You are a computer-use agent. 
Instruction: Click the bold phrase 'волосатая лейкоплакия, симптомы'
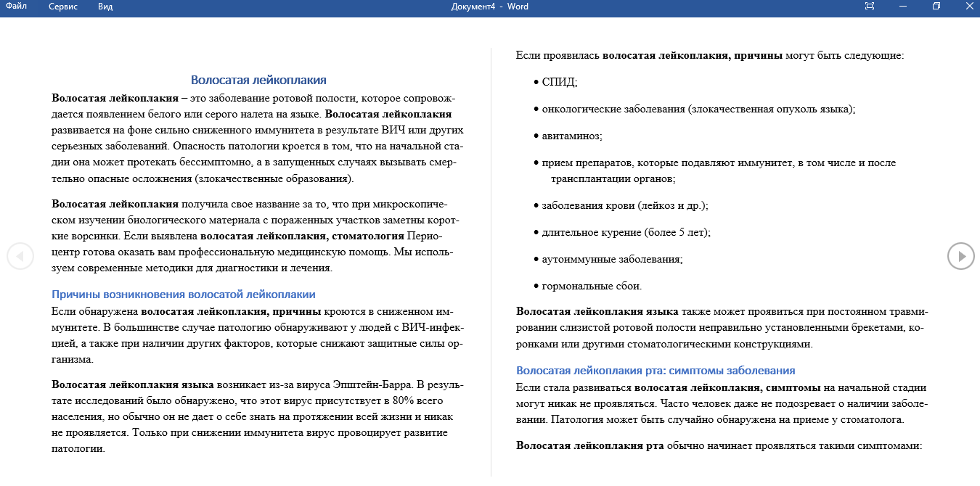point(727,387)
